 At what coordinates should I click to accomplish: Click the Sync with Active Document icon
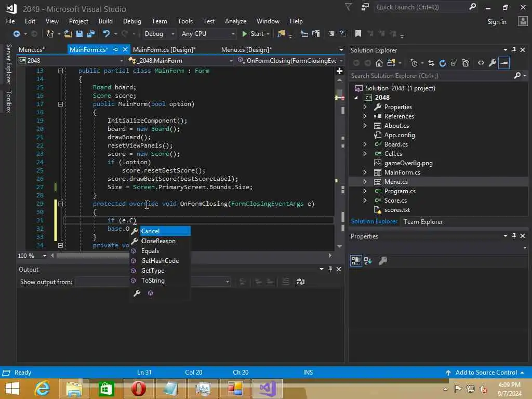(x=431, y=63)
